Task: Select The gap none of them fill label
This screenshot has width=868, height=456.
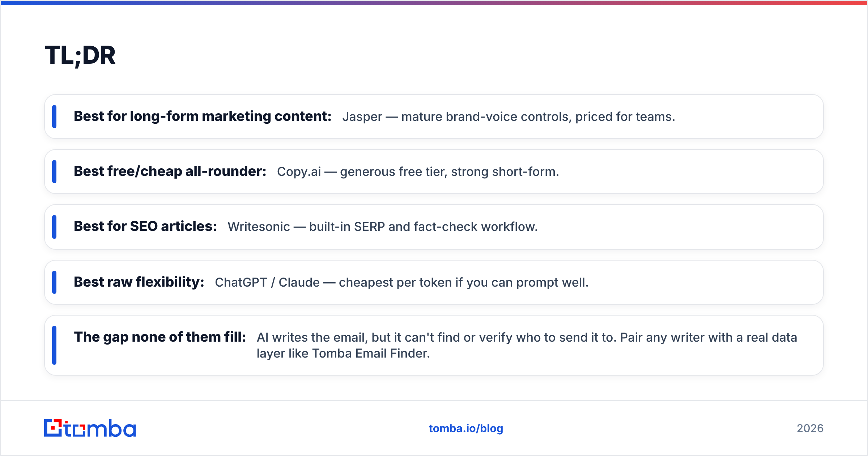Action: (x=160, y=337)
